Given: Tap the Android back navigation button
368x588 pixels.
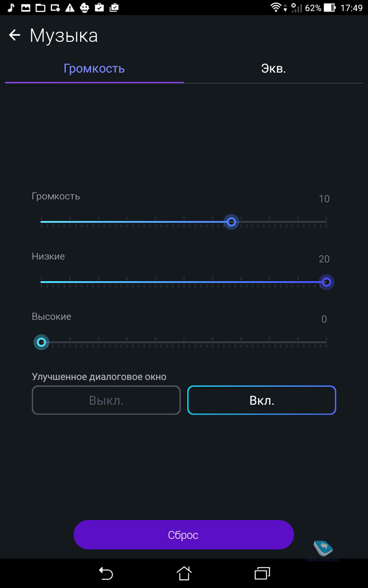Looking at the screenshot, I should (x=106, y=573).
